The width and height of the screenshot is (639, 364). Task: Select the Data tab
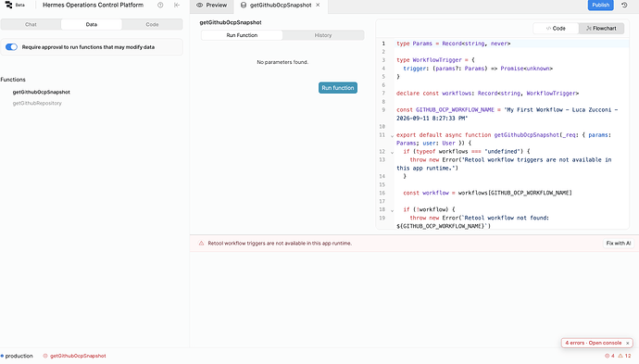pyautogui.click(x=92, y=24)
